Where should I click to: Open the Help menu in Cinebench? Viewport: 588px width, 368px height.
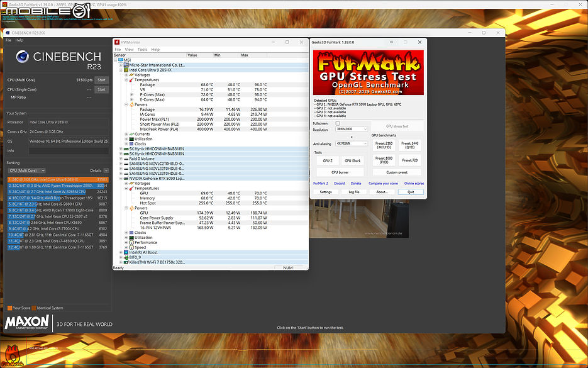[19, 40]
